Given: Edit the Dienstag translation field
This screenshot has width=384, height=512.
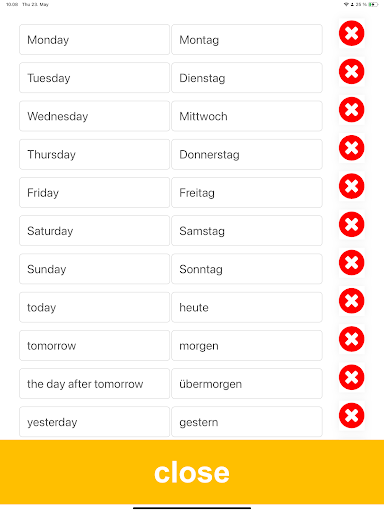Looking at the screenshot, I should click(247, 78).
